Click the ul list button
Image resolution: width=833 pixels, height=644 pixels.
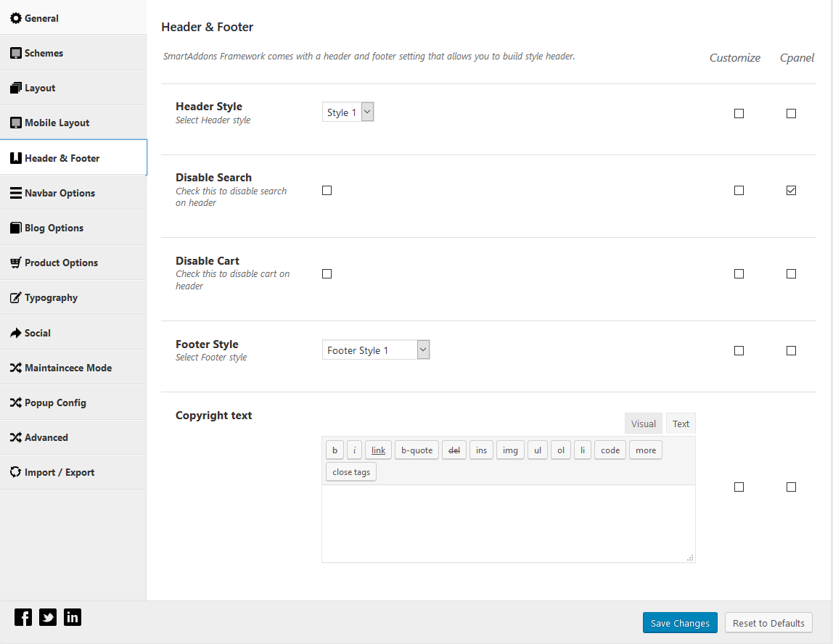pyautogui.click(x=538, y=450)
